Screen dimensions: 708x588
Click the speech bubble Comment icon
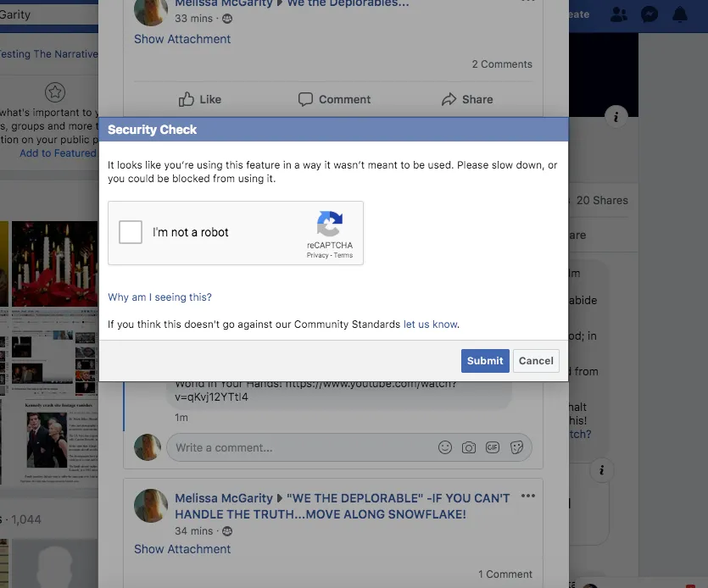[x=305, y=99]
